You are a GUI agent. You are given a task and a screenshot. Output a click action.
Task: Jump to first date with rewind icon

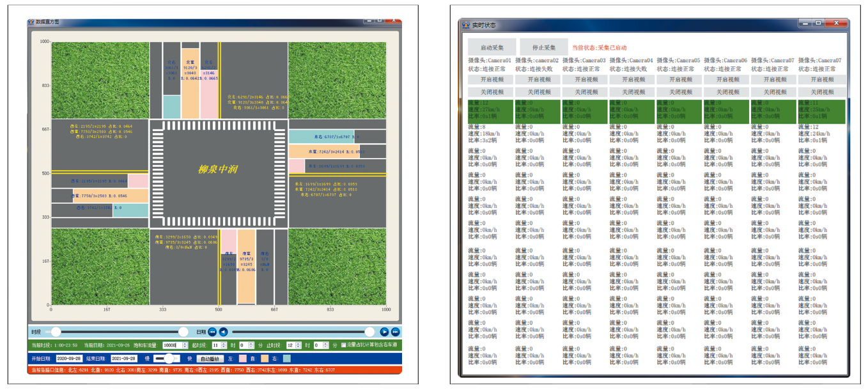pos(212,332)
